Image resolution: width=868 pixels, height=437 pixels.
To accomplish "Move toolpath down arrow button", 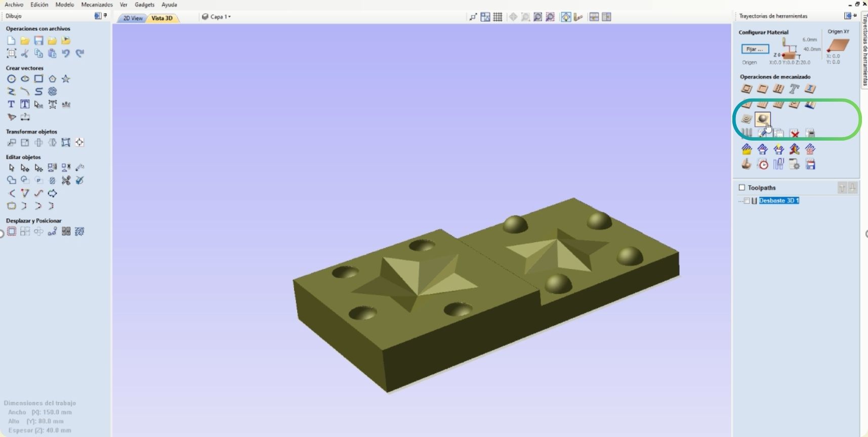I will click(853, 188).
